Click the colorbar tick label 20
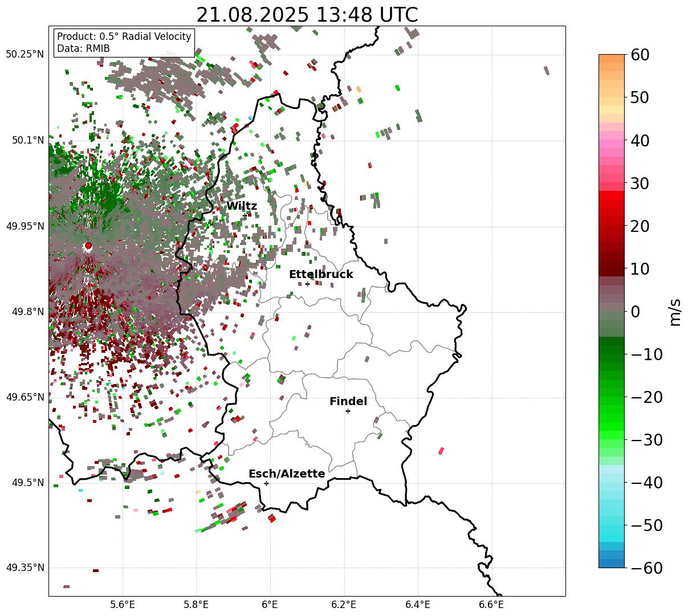This screenshot has width=688, height=616. pos(638,226)
